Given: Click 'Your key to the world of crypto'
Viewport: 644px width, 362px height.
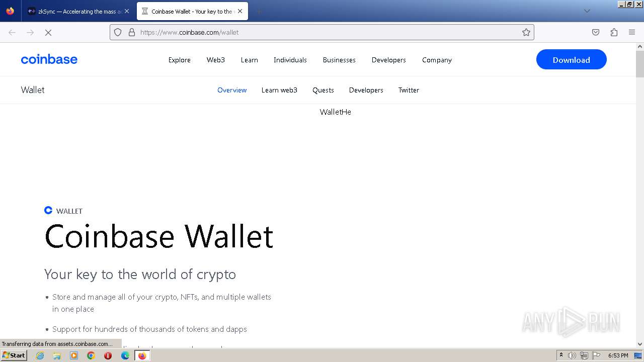Looking at the screenshot, I should tap(140, 274).
